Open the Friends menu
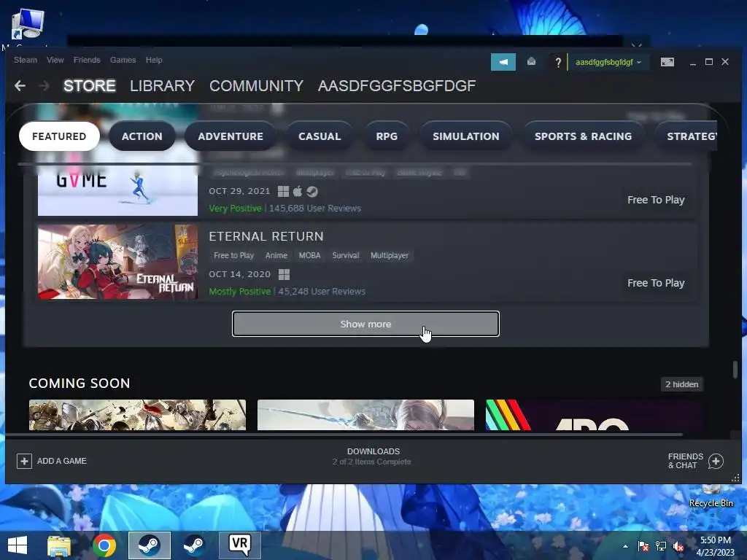The image size is (747, 560). point(87,60)
